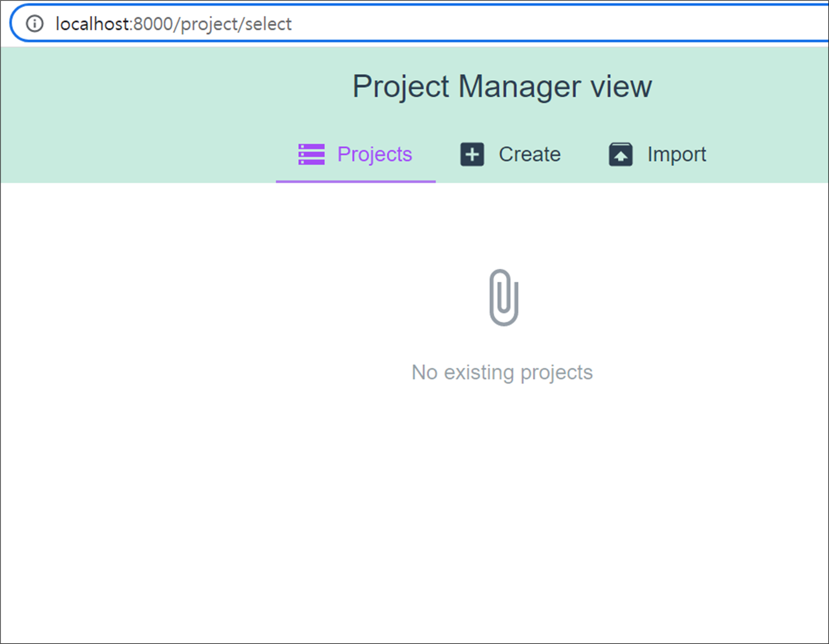Image resolution: width=829 pixels, height=644 pixels.
Task: Click the Import upload icon
Action: pos(621,154)
